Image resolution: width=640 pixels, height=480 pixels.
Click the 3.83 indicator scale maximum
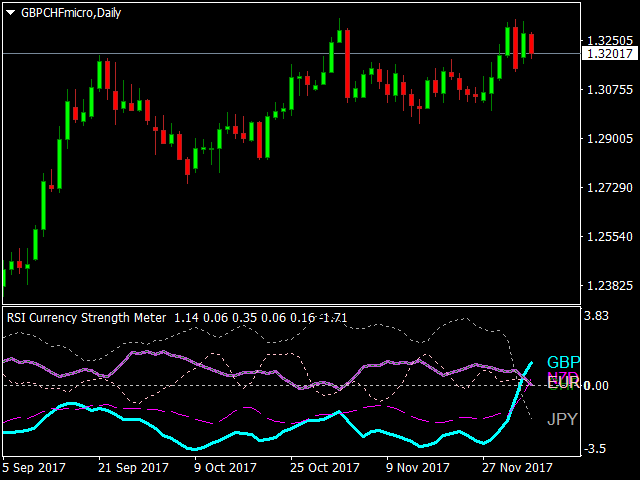pyautogui.click(x=597, y=315)
